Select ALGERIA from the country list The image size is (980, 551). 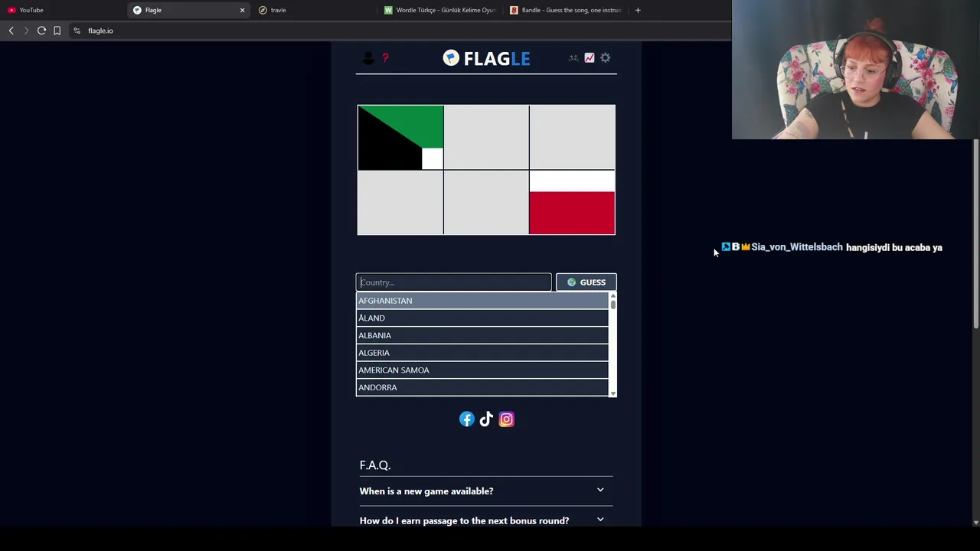click(482, 353)
